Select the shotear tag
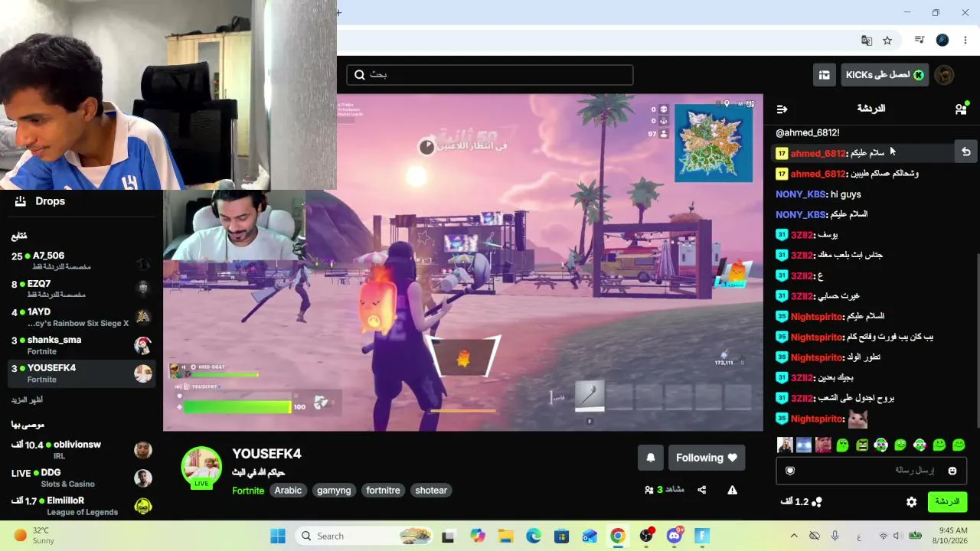This screenshot has width=980, height=551. (x=431, y=491)
